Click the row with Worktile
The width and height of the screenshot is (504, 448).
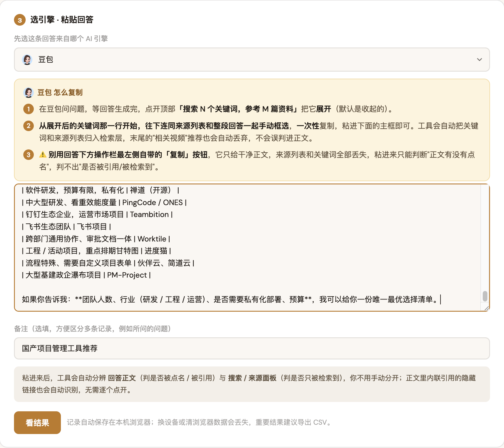click(96, 239)
